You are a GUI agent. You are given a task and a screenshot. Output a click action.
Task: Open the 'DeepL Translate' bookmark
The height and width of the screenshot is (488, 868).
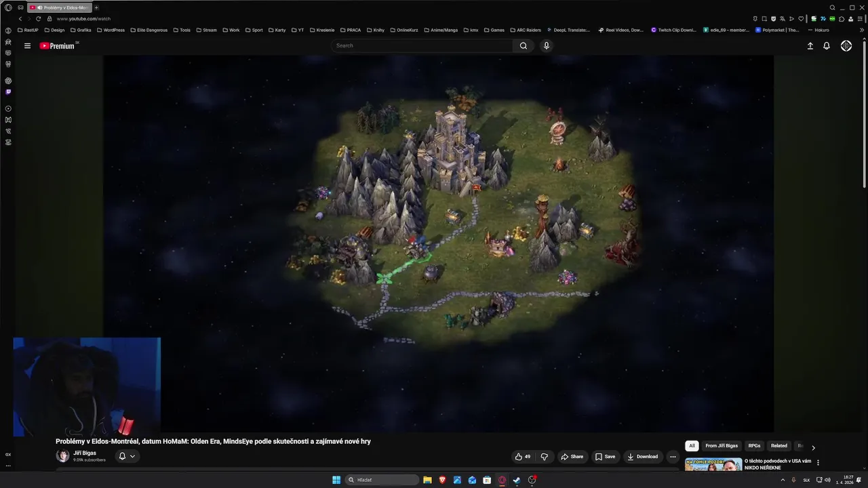tap(569, 30)
